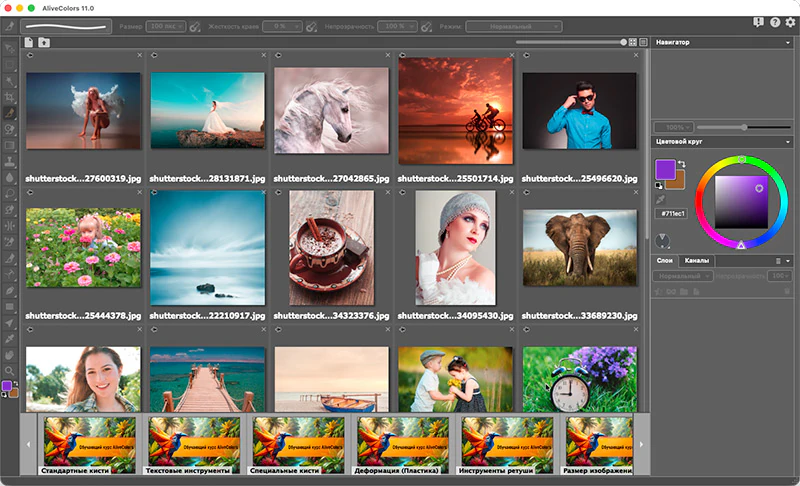Select the Magic Wand tool
Screen dimensions: 800x486
(x=9, y=81)
